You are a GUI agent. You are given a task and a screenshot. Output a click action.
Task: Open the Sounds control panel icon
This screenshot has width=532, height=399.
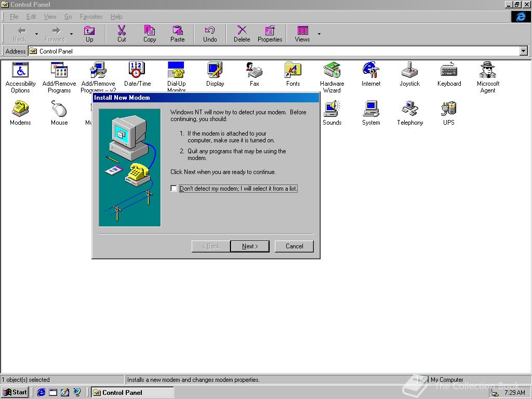[x=332, y=113]
